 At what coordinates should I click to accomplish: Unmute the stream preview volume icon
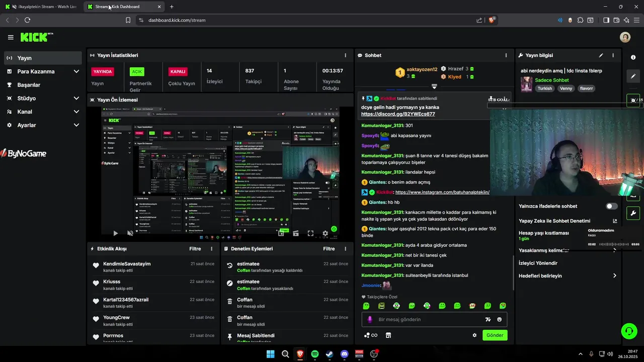coord(130,233)
